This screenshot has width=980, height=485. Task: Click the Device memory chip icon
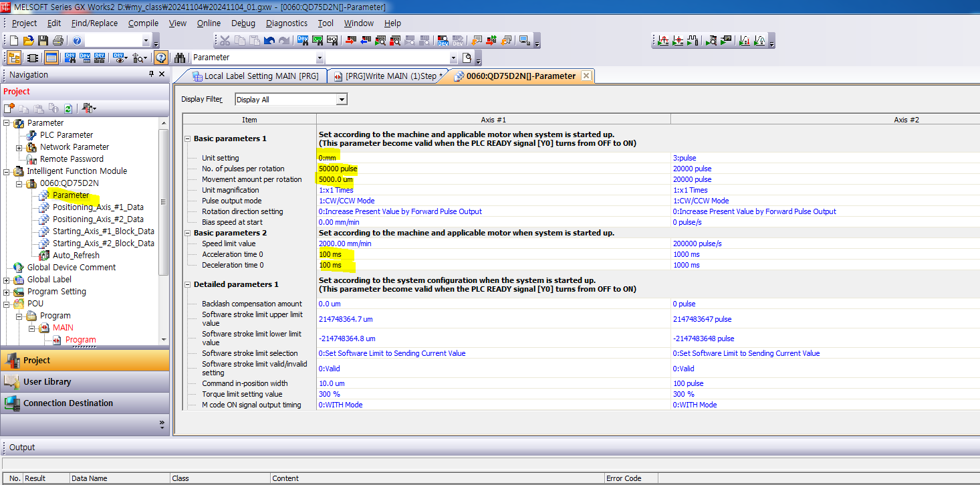click(32, 58)
